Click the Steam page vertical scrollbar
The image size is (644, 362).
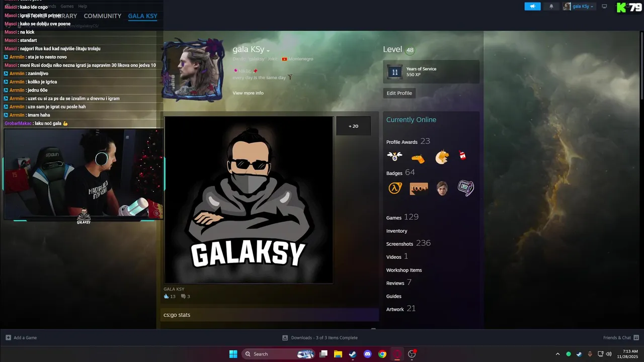pyautogui.click(x=641, y=65)
